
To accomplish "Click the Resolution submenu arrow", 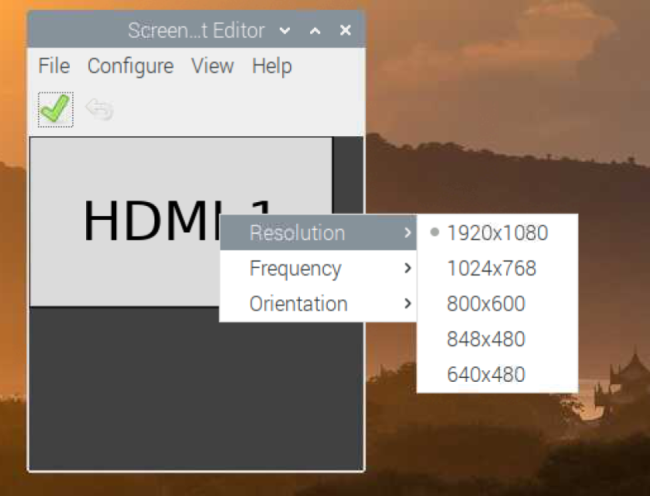I will pyautogui.click(x=407, y=233).
